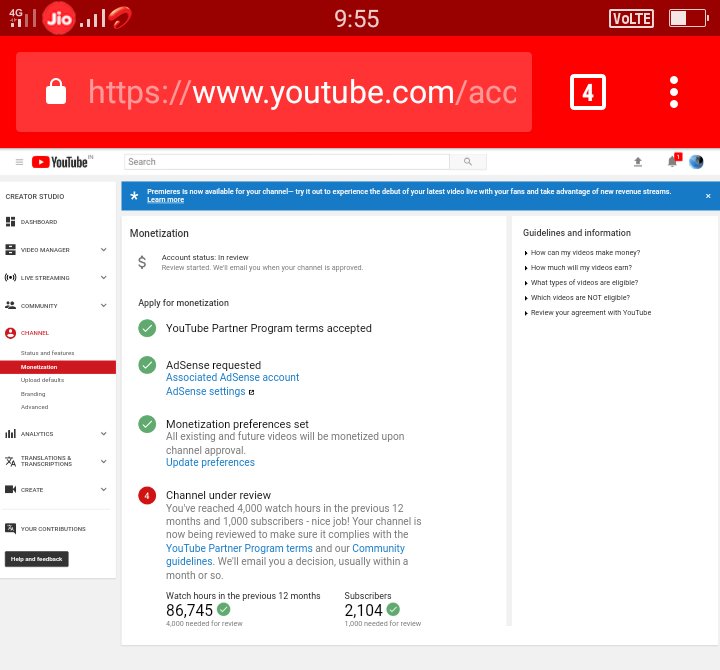
Task: Expand Translations & Transcriptions chevron
Action: (104, 461)
